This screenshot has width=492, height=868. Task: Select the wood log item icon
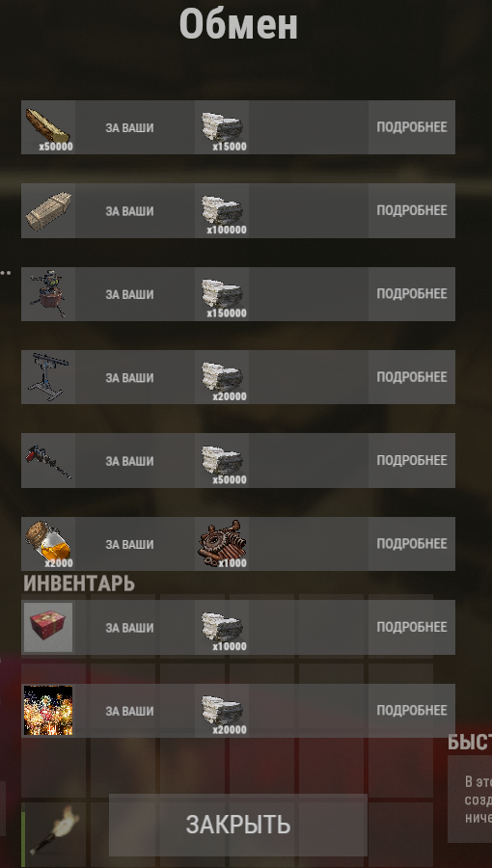(x=48, y=127)
